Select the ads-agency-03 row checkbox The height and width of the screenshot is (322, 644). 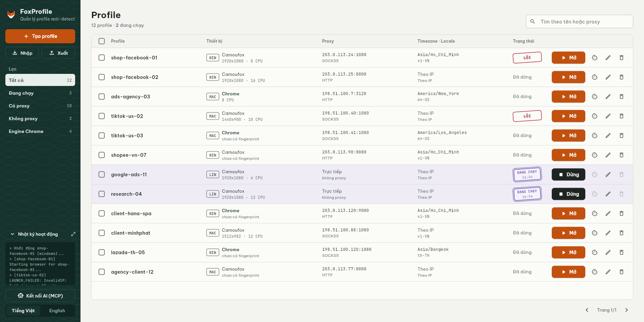(x=102, y=97)
